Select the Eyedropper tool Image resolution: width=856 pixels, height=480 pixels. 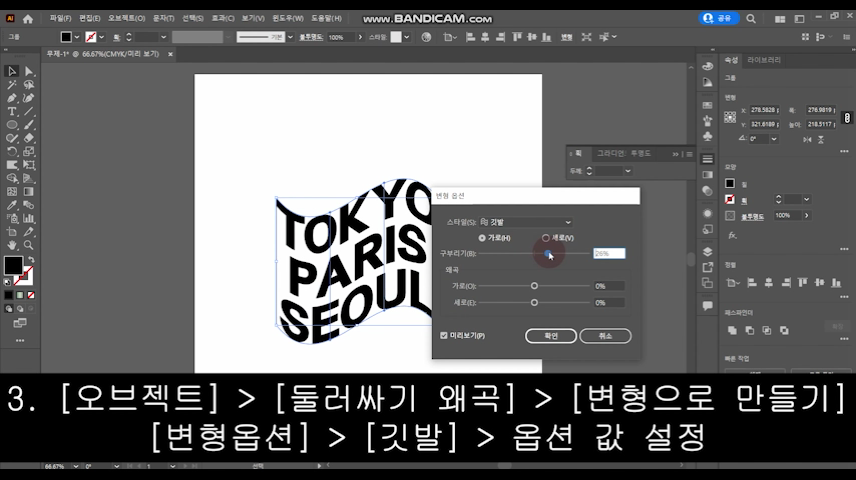(11, 205)
